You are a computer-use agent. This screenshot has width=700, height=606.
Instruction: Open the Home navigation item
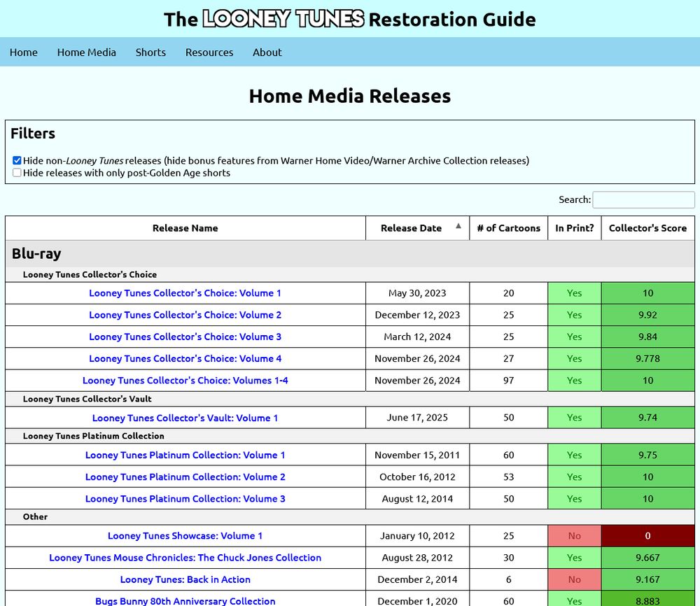[x=24, y=52]
